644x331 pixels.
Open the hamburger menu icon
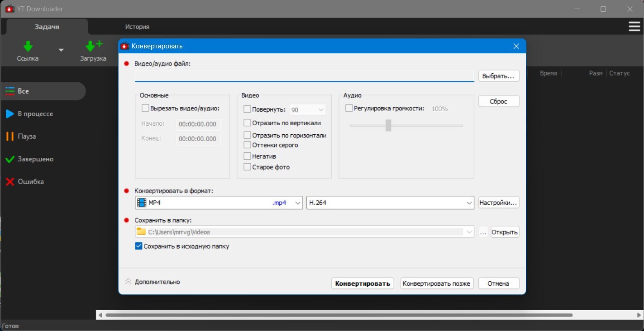pos(634,27)
